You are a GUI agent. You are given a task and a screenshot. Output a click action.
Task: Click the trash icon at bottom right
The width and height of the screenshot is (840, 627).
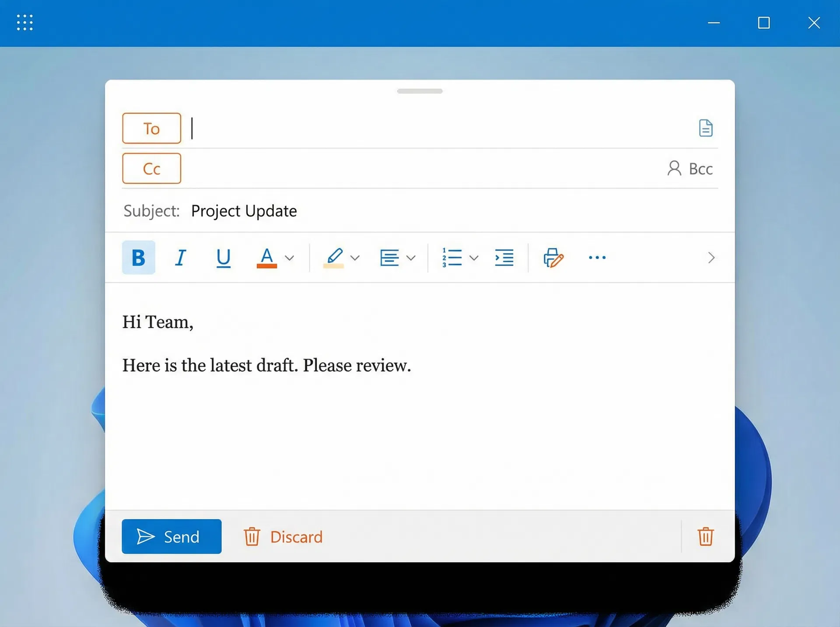point(706,536)
